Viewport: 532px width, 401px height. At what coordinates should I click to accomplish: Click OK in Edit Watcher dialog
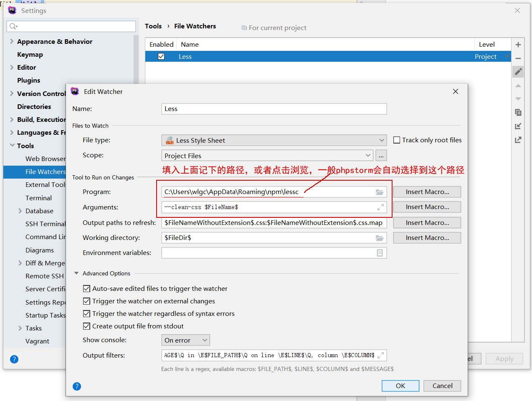(400, 386)
